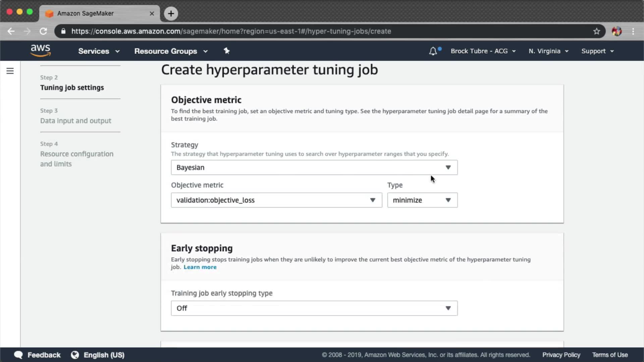Open the Chrome three-dot menu

pos(633,31)
